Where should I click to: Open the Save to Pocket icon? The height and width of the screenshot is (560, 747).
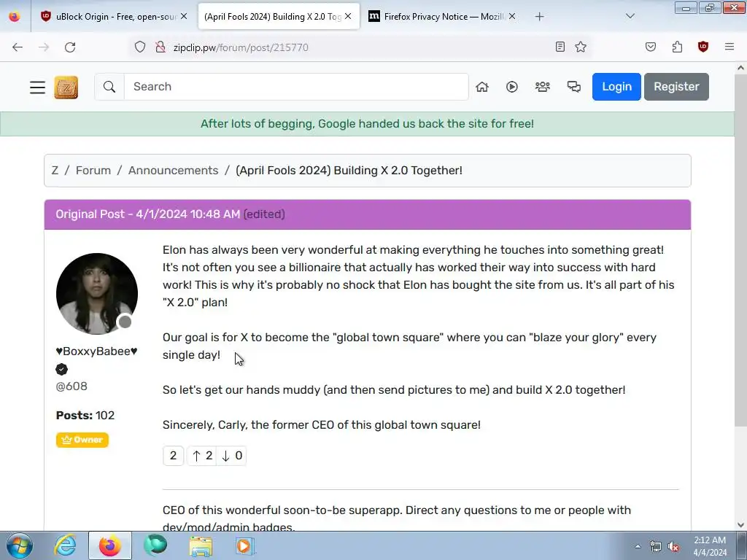650,47
